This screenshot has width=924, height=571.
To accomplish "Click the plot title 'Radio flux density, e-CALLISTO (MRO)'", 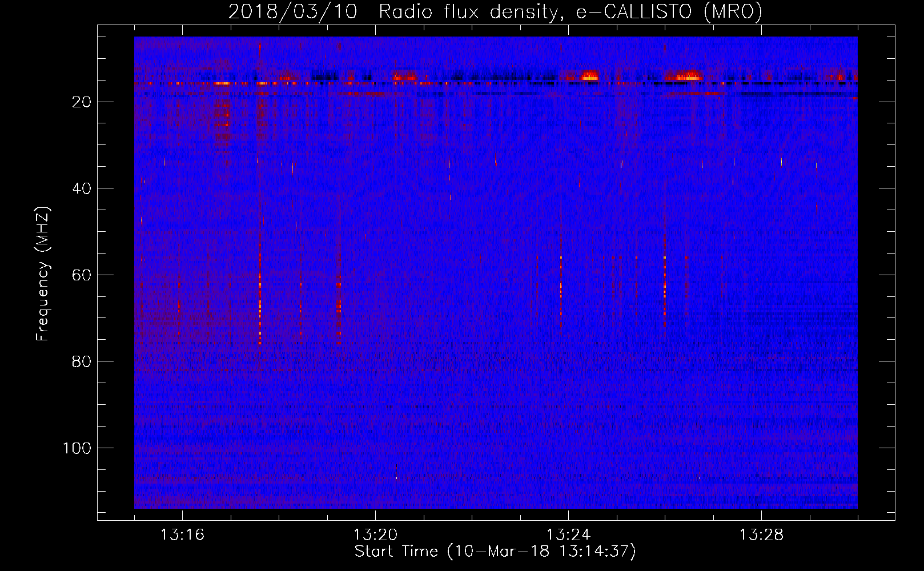I will tap(571, 11).
